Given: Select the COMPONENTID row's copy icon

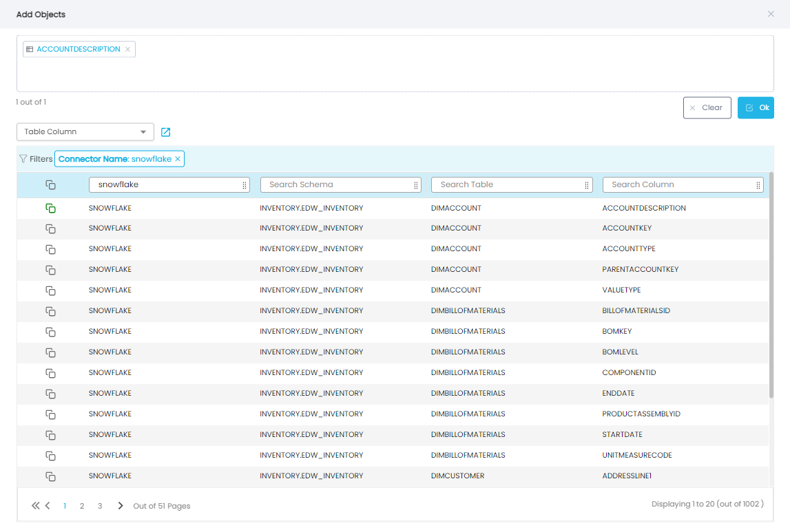Looking at the screenshot, I should 50,374.
